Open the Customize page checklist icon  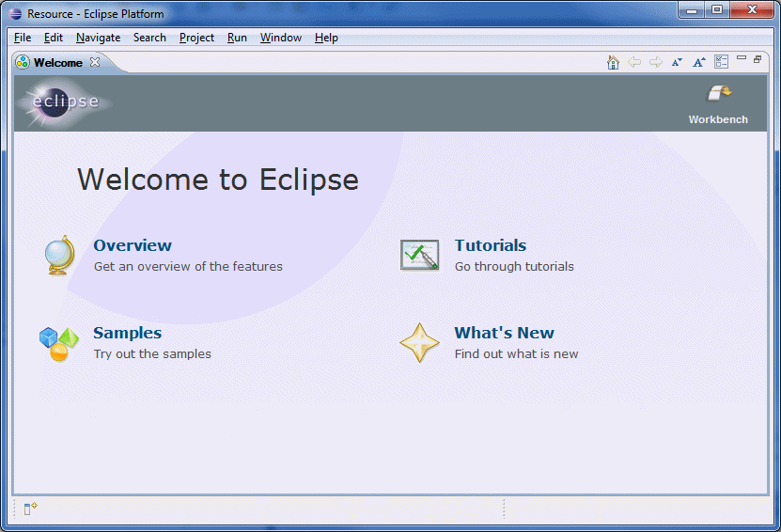pos(721,62)
